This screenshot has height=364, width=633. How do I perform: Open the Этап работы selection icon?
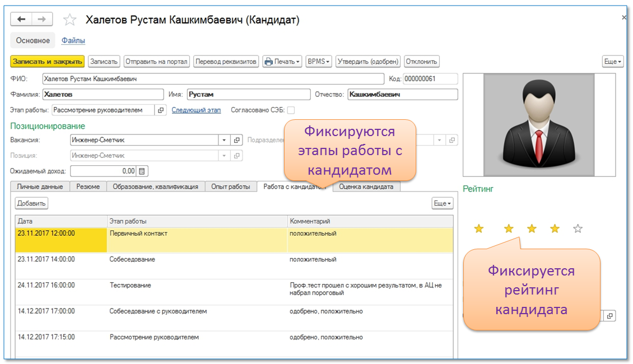click(x=161, y=110)
